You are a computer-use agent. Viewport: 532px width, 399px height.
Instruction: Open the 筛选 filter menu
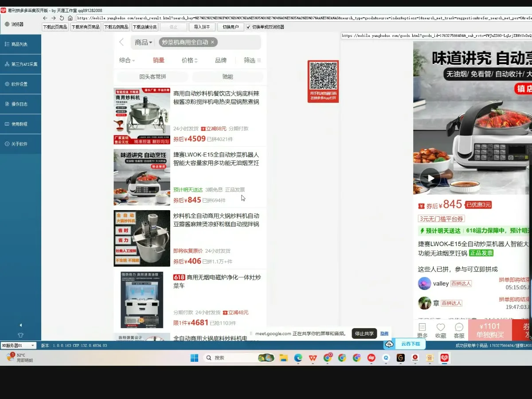[x=252, y=60]
